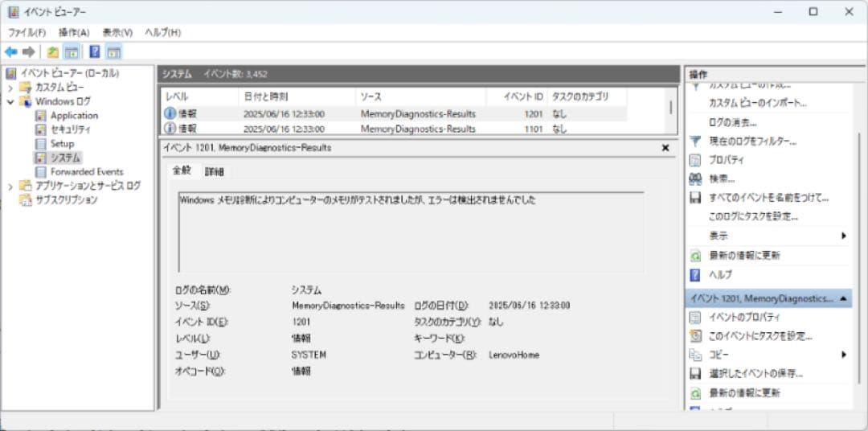The image size is (868, 431).
Task: Sort by レベル column header
Action: point(200,96)
